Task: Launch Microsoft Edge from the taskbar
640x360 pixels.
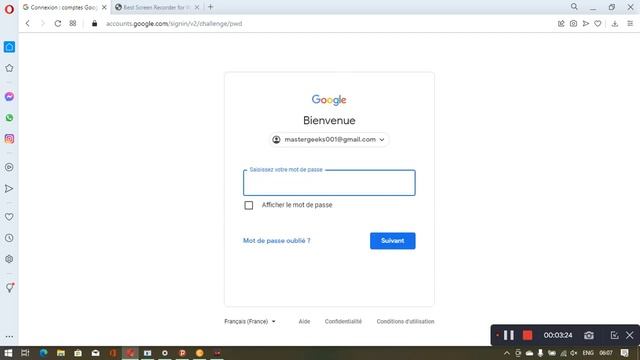Action: tap(43, 353)
